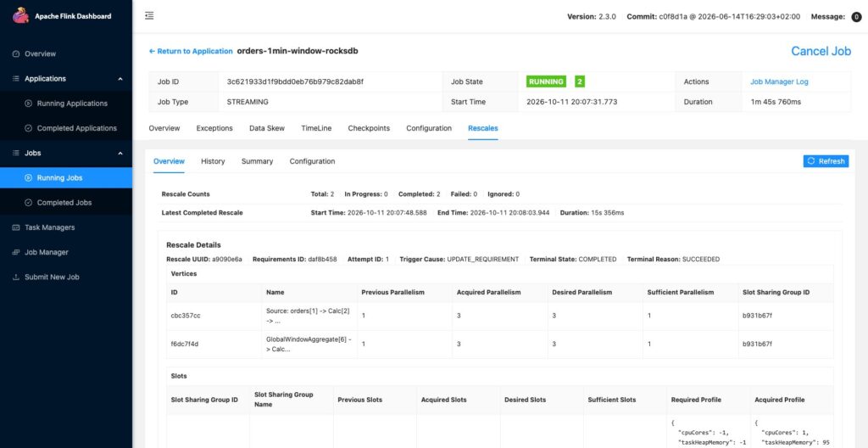Switch to the TimeLine tab
This screenshot has height=448, width=868.
[317, 128]
